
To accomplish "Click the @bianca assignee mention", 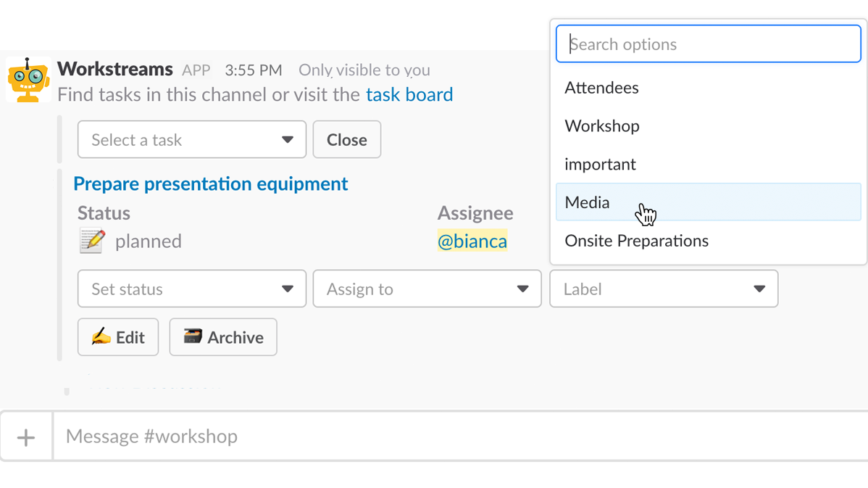I will [472, 241].
